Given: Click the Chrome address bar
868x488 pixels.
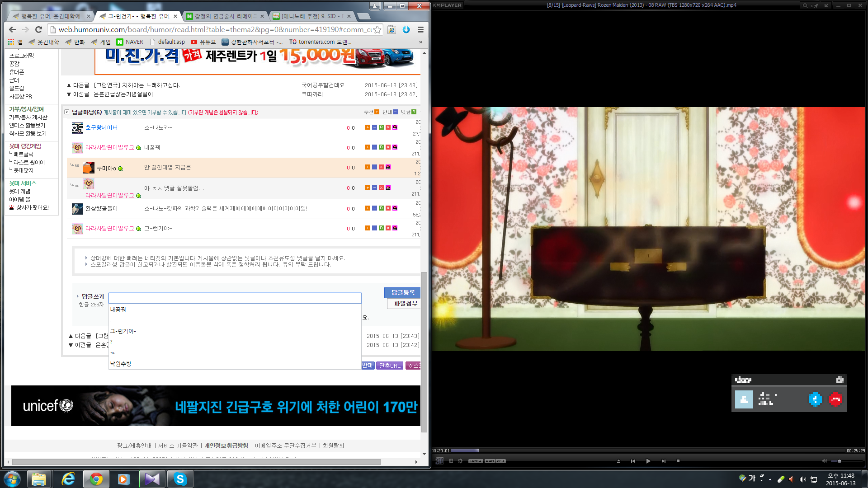Looking at the screenshot, I should pos(215,29).
